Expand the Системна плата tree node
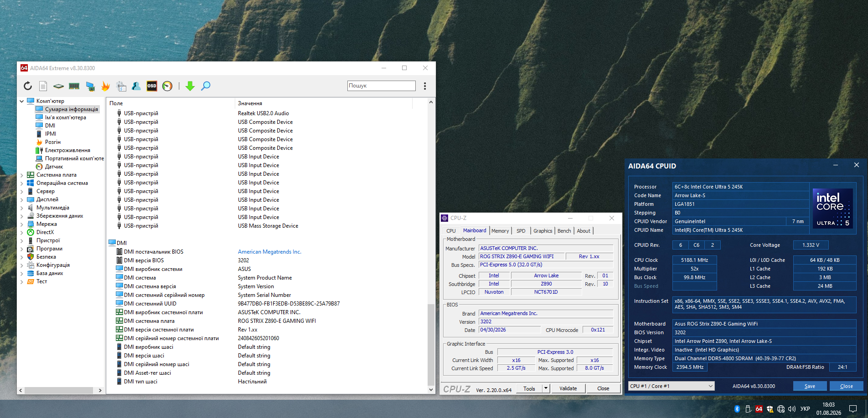Image resolution: width=868 pixels, height=418 pixels. pyautogui.click(x=21, y=175)
